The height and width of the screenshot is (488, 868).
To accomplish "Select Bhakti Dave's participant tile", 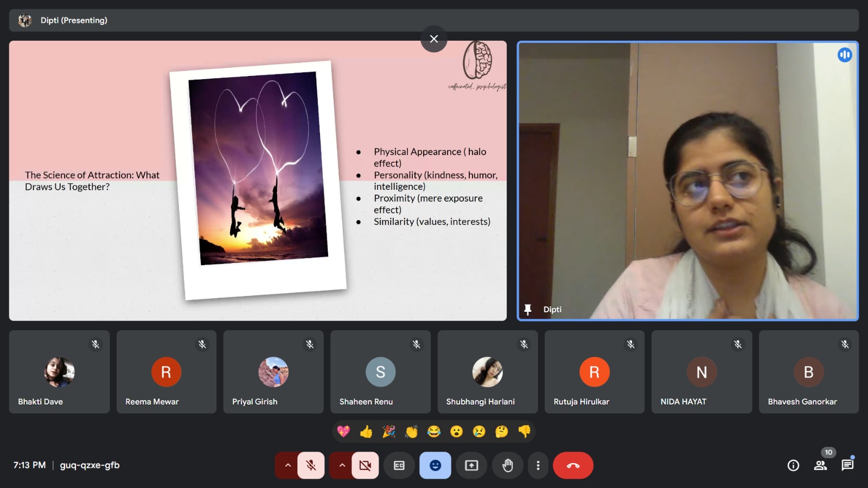I will (59, 372).
